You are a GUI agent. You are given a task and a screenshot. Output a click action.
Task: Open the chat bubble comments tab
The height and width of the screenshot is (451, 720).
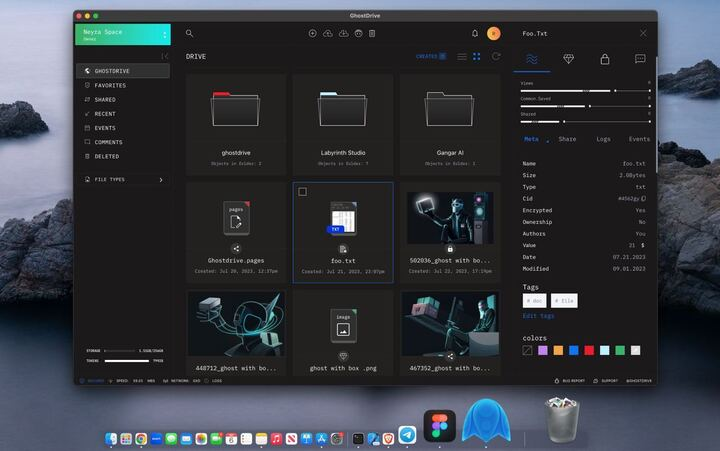(x=640, y=59)
